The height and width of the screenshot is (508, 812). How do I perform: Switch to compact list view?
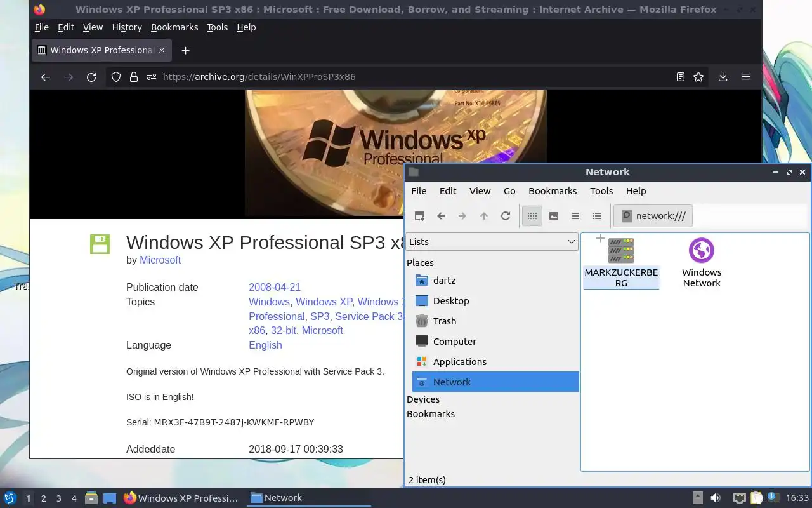tap(575, 216)
